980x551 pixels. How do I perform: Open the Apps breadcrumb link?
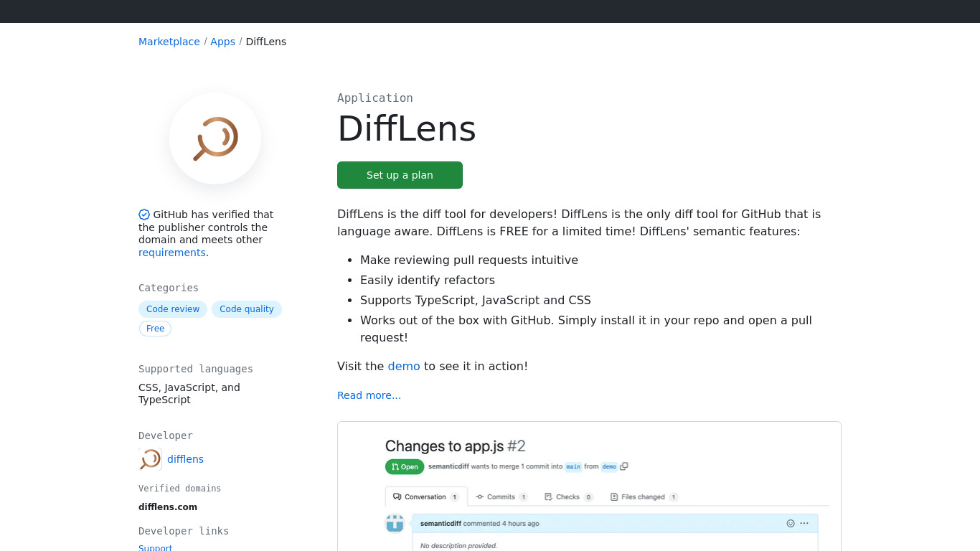(222, 42)
